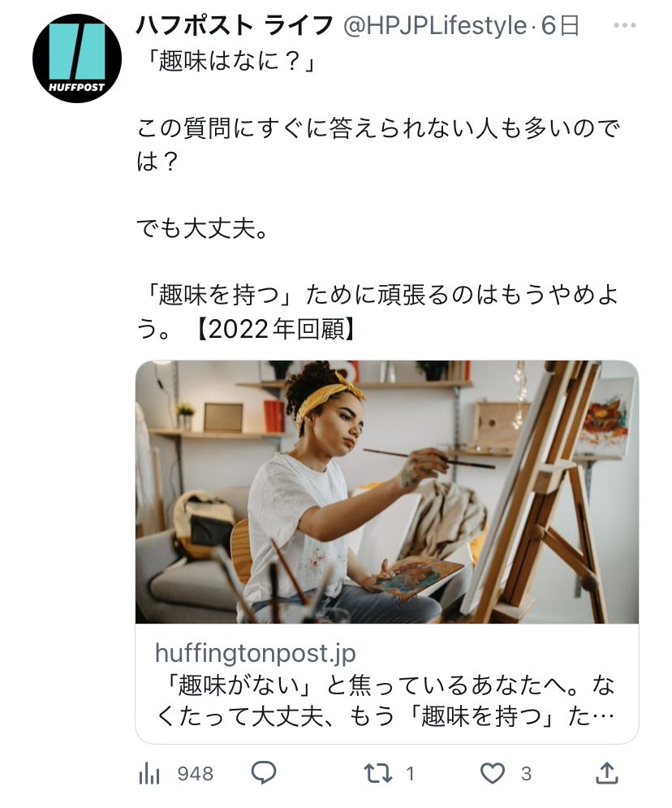Screen dimensions: 672x808
Task: Retweet using the arrows icon
Action: tap(378, 773)
